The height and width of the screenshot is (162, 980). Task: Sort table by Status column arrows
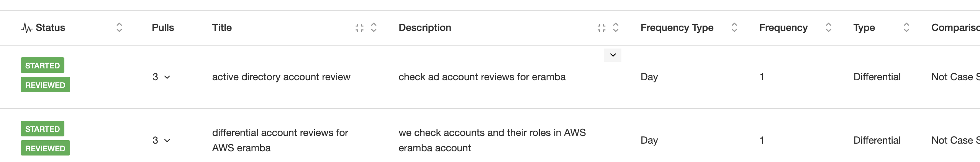click(x=119, y=28)
